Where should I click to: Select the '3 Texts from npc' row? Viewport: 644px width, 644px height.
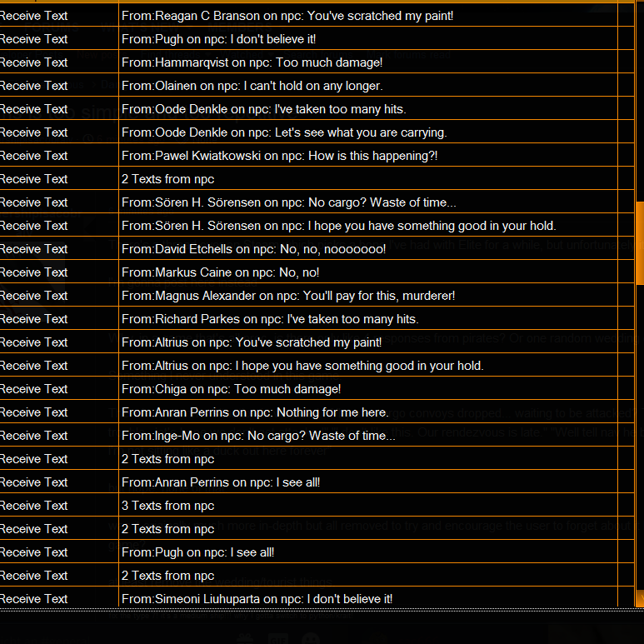[317, 506]
